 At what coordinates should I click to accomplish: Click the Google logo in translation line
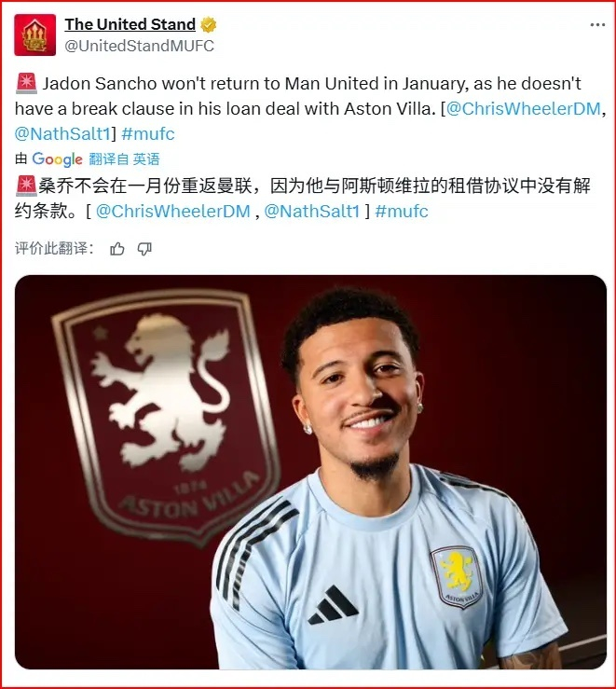[x=57, y=159]
